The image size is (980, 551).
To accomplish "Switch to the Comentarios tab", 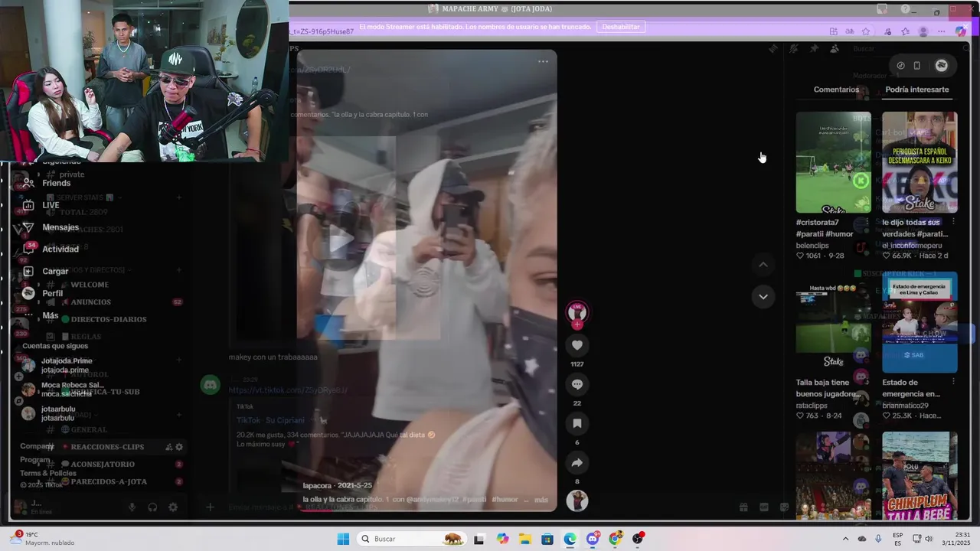I will pos(836,90).
